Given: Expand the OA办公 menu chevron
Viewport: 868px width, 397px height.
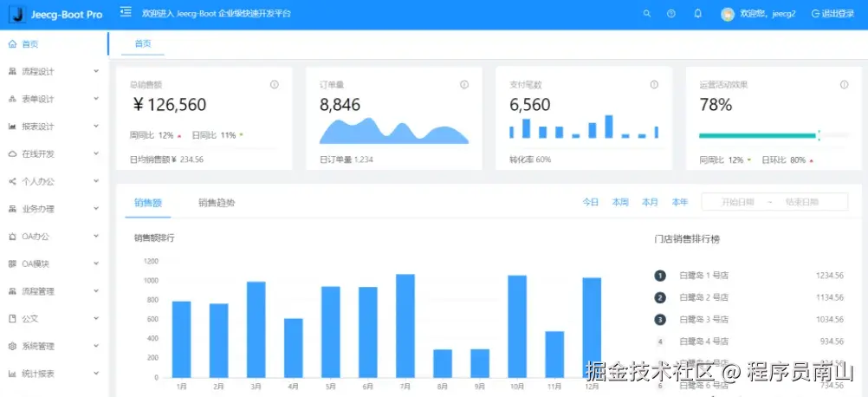Looking at the screenshot, I should click(96, 236).
